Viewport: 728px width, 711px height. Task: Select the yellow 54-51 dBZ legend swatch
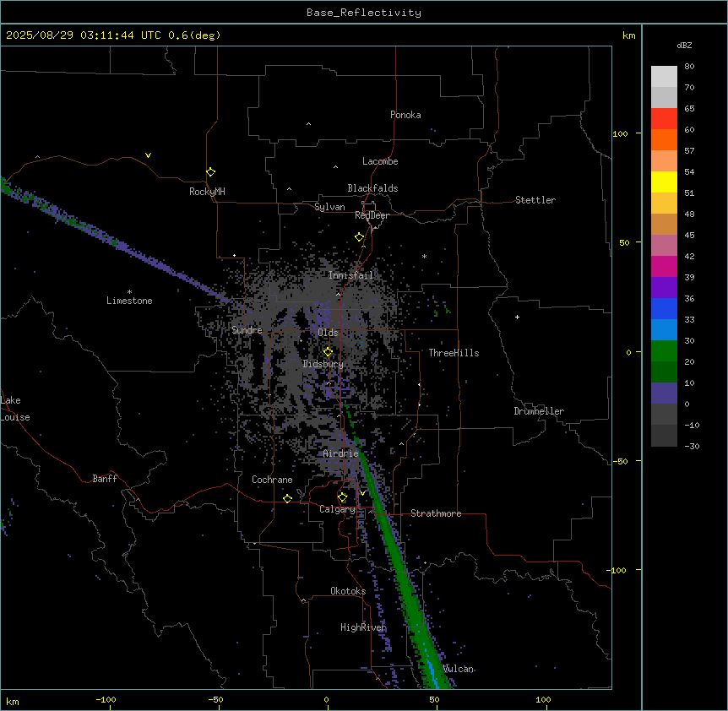click(x=664, y=182)
